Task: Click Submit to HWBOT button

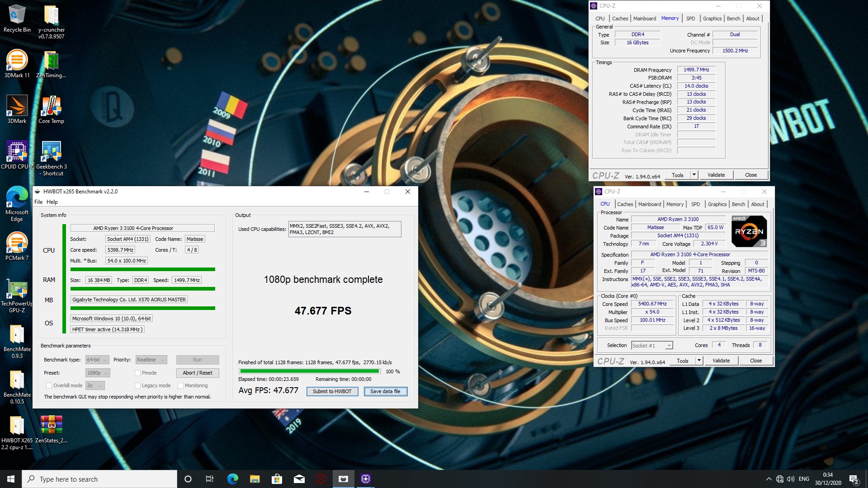Action: click(332, 392)
